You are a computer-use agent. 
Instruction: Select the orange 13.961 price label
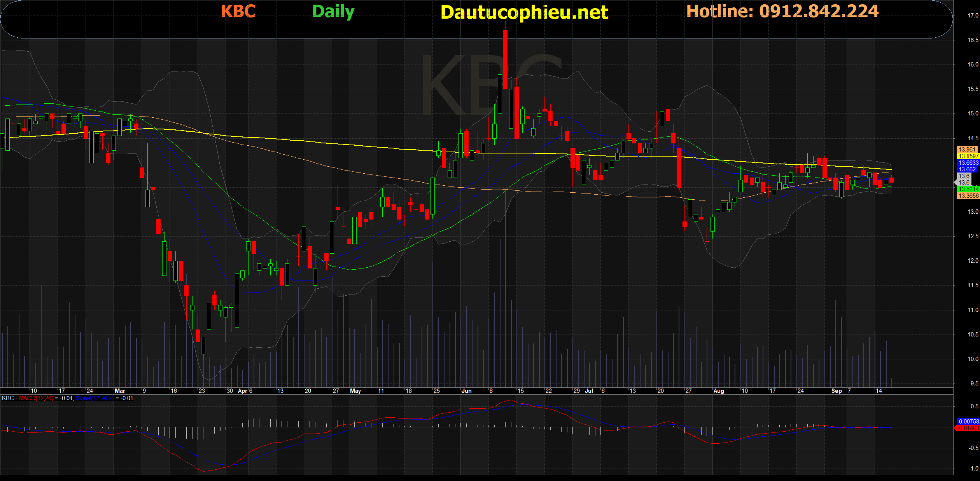[x=968, y=150]
